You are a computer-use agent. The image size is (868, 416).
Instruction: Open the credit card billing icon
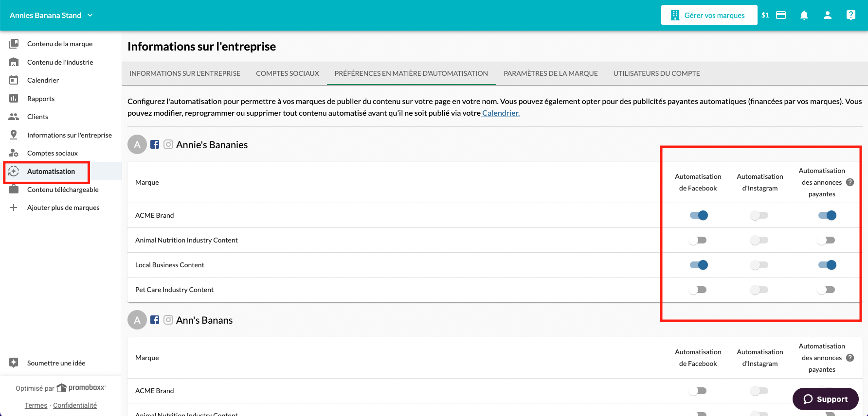point(781,15)
